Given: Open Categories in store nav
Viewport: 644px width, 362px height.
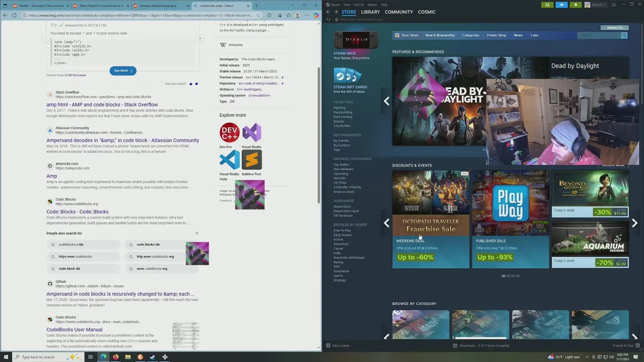Looking at the screenshot, I should 470,35.
